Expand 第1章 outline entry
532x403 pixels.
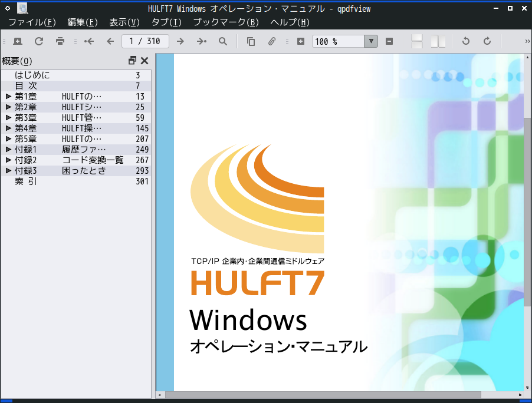pos(8,97)
